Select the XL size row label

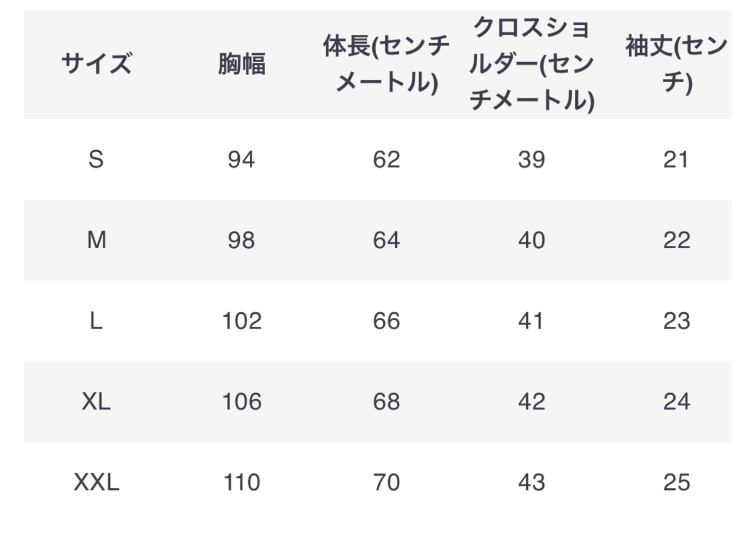96,402
